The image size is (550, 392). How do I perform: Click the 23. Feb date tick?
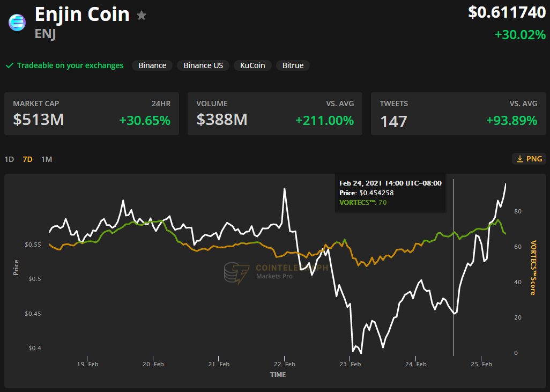click(350, 364)
